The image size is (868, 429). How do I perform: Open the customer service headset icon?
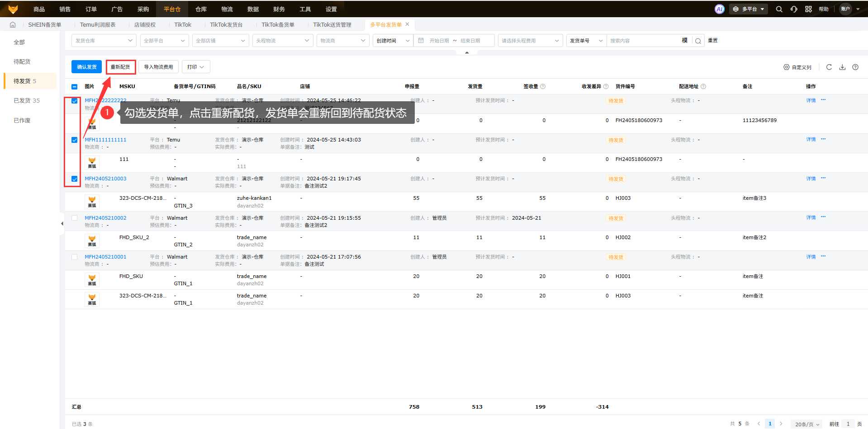click(x=794, y=9)
